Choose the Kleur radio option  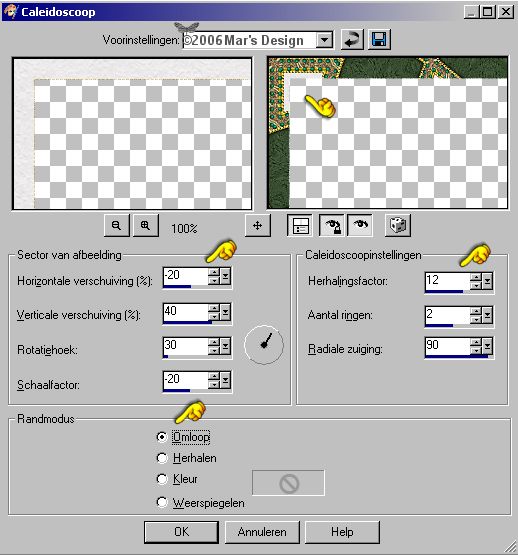point(162,479)
